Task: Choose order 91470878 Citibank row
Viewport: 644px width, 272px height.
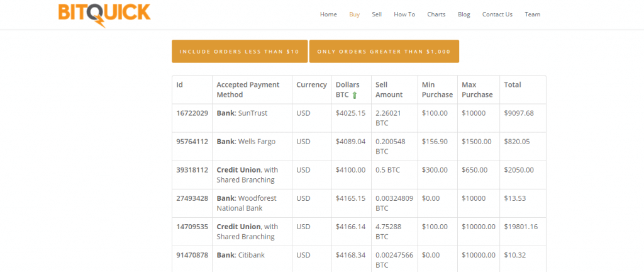Action: click(x=359, y=259)
